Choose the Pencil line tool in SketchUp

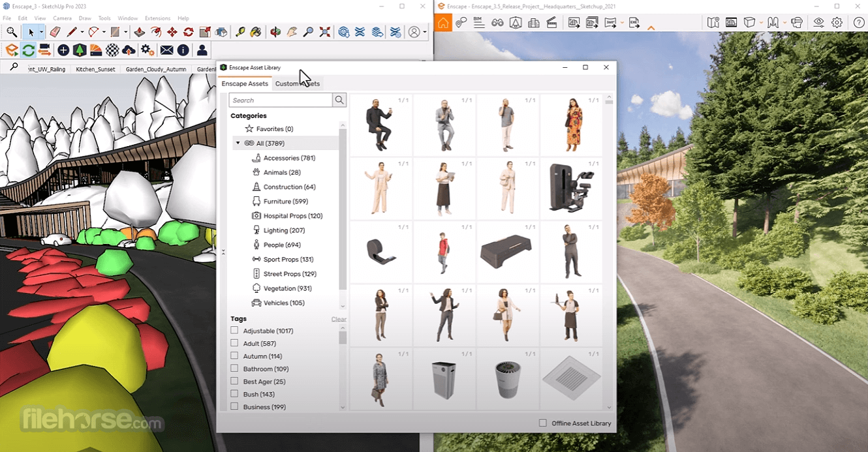coord(72,32)
